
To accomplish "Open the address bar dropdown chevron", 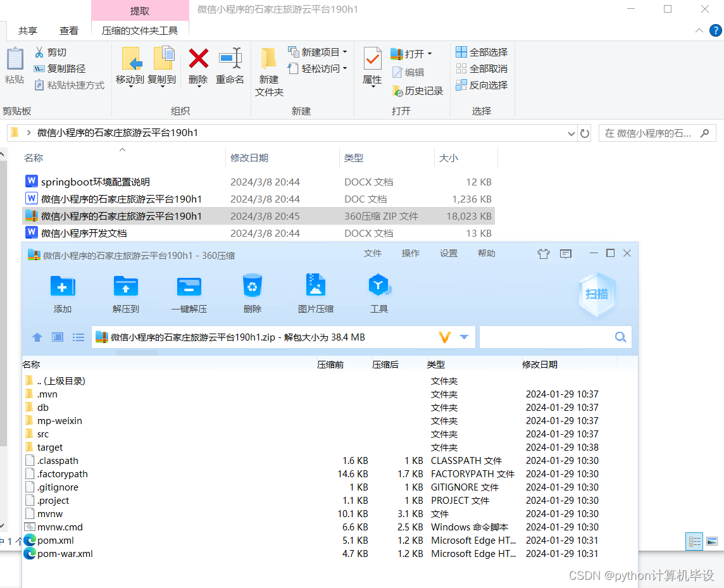I will [x=571, y=133].
